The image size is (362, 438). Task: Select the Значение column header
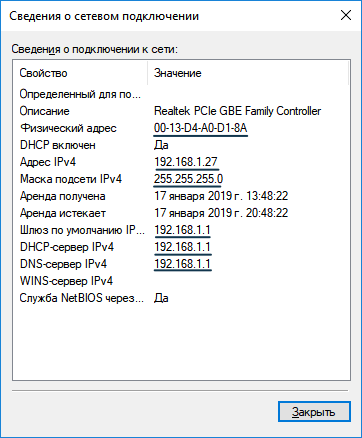178,73
